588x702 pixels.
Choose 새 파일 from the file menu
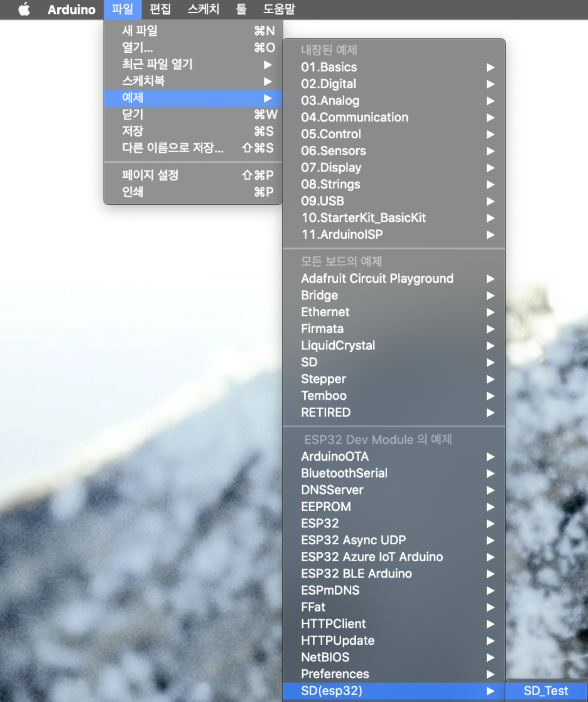[193, 31]
